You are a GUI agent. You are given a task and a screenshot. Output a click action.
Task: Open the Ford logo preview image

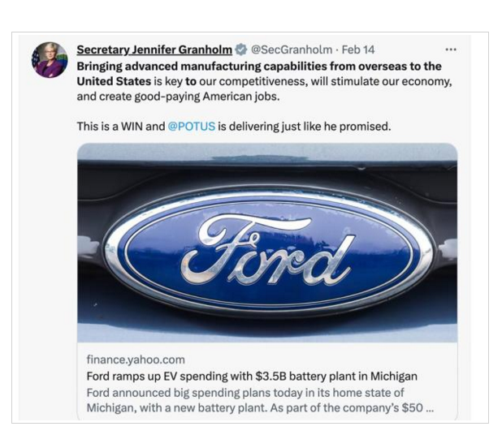(267, 243)
